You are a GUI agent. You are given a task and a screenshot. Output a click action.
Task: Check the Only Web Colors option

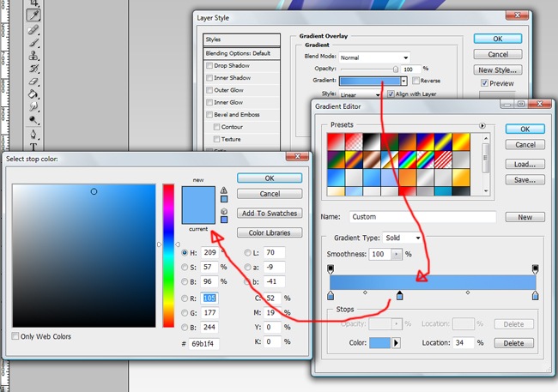pyautogui.click(x=17, y=336)
